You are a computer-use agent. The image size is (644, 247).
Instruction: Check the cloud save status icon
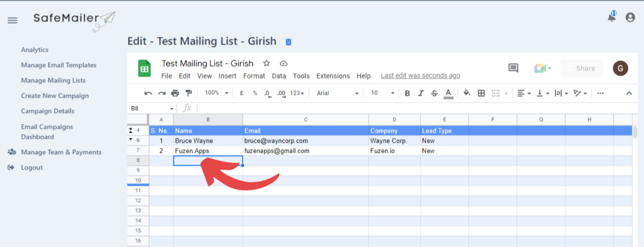click(x=284, y=63)
